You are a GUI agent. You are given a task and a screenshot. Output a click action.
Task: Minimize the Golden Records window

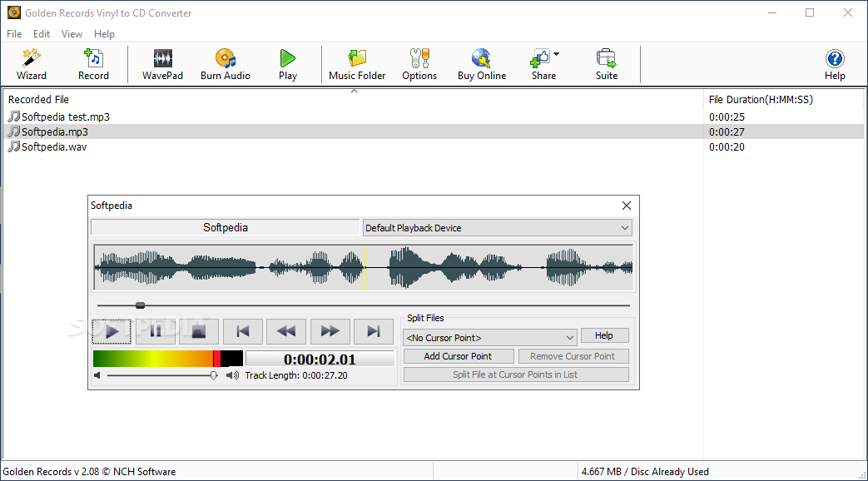(x=772, y=12)
